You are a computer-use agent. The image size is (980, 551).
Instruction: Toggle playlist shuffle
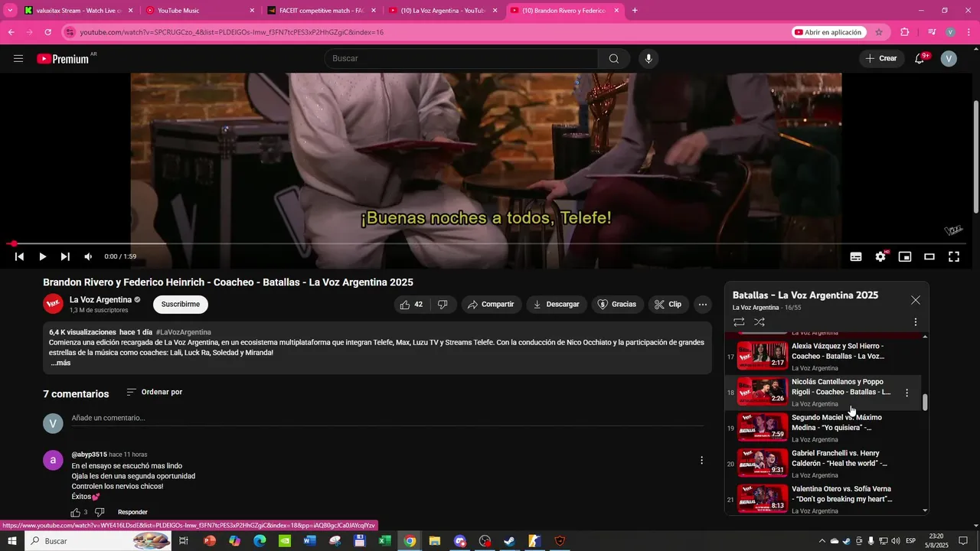point(759,322)
